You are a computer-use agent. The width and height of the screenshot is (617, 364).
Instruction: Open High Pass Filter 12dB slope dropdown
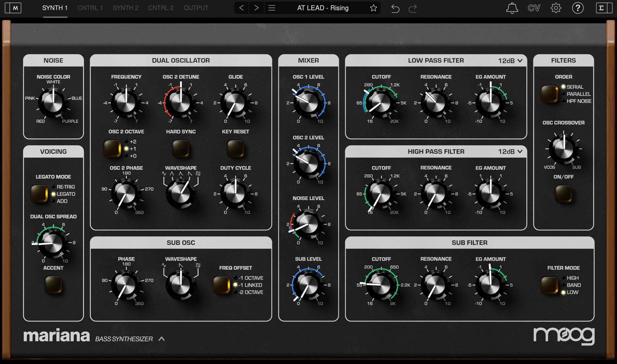(x=510, y=152)
